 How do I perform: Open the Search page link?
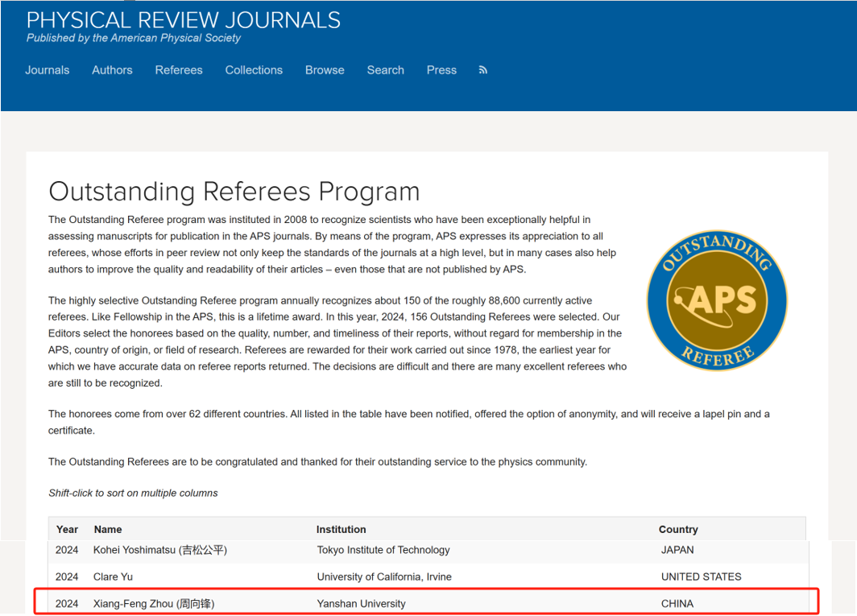385,70
